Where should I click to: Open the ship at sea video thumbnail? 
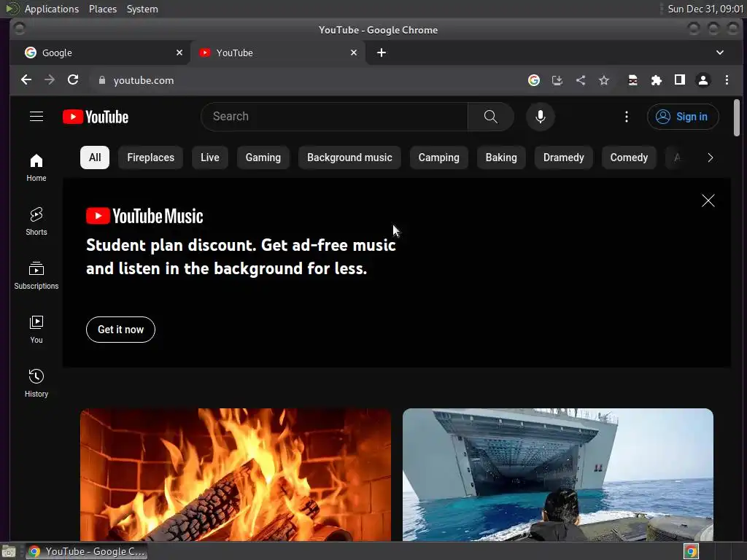click(x=558, y=474)
